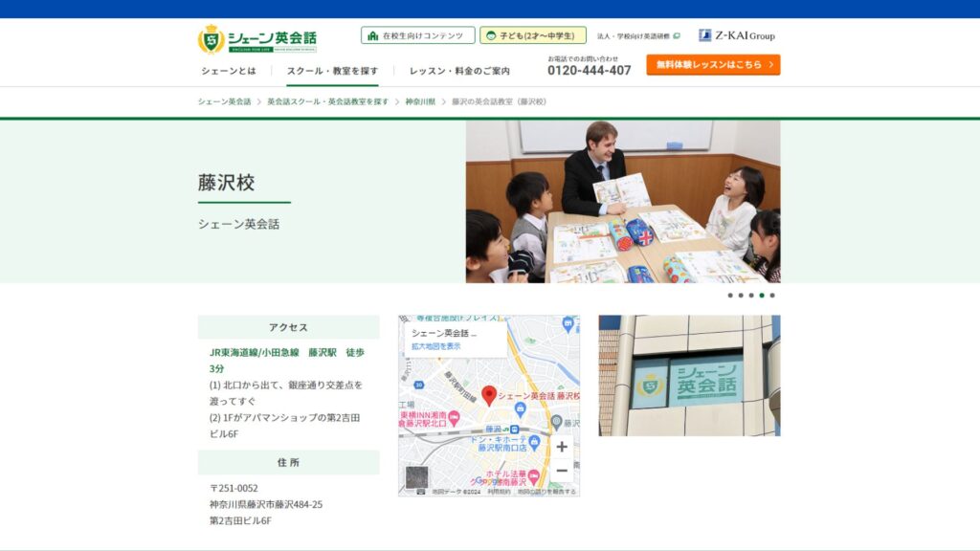This screenshot has width=980, height=551.
Task: Click phone number 0120-444-407
Action: [590, 71]
